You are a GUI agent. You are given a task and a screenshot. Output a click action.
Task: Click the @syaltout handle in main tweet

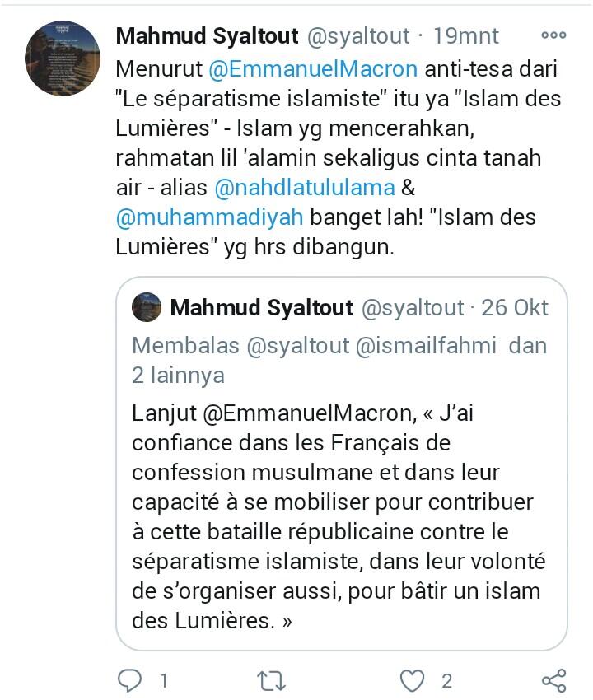(358, 36)
